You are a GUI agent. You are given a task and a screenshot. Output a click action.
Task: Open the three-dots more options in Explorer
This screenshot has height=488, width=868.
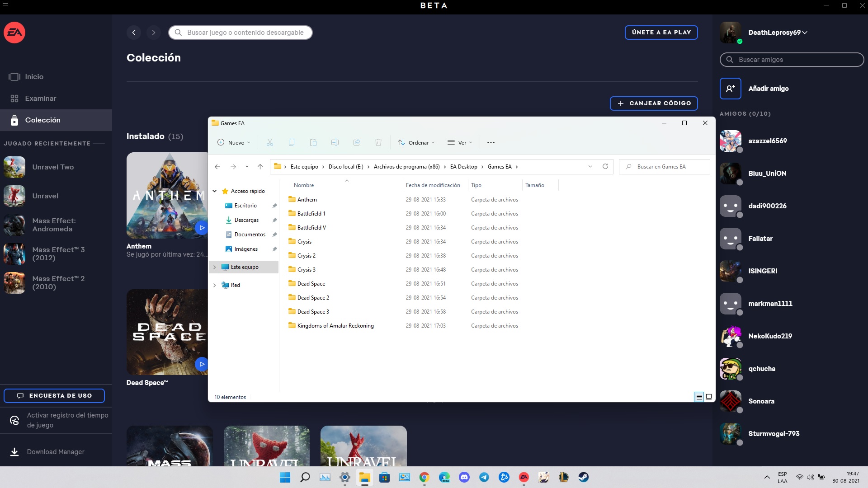pos(491,143)
